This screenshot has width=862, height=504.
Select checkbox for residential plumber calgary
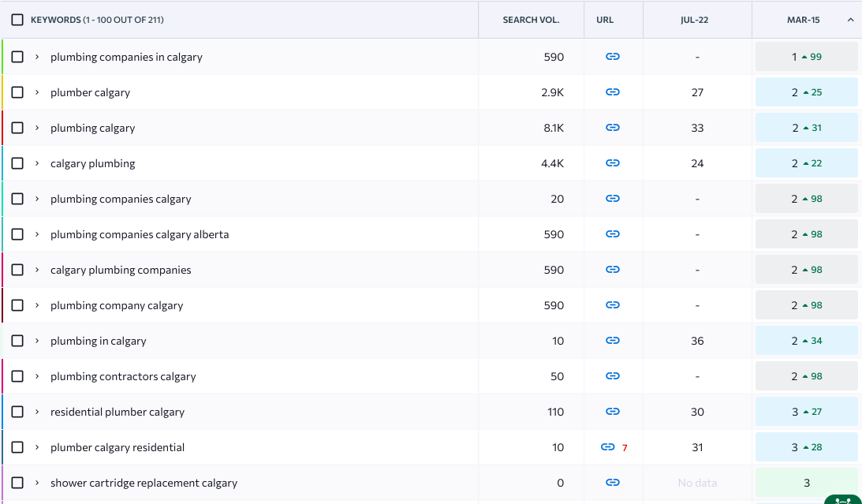click(17, 412)
